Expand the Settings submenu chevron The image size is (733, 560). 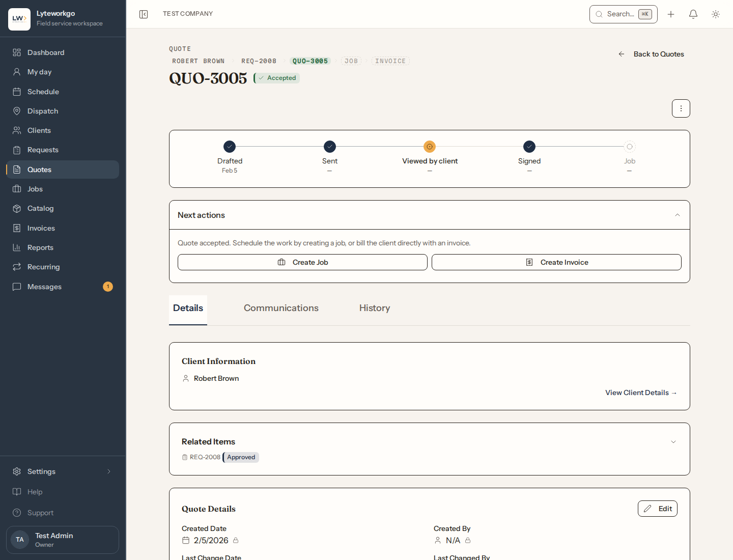[109, 471]
